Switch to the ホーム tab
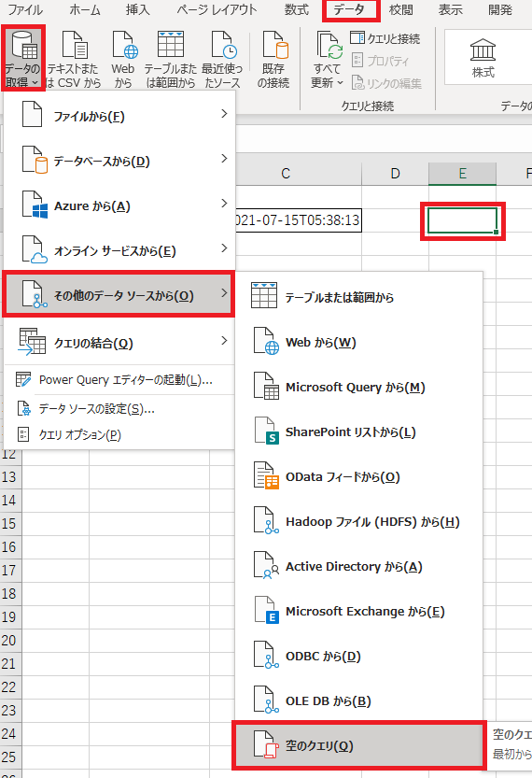This screenshot has height=778, width=532. (x=85, y=9)
